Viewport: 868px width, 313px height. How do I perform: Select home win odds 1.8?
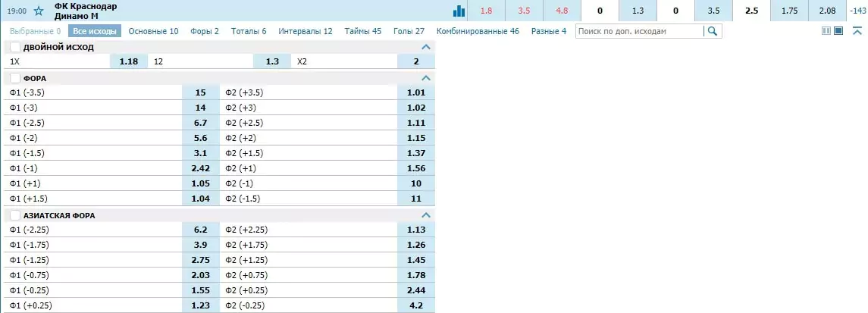pyautogui.click(x=487, y=11)
